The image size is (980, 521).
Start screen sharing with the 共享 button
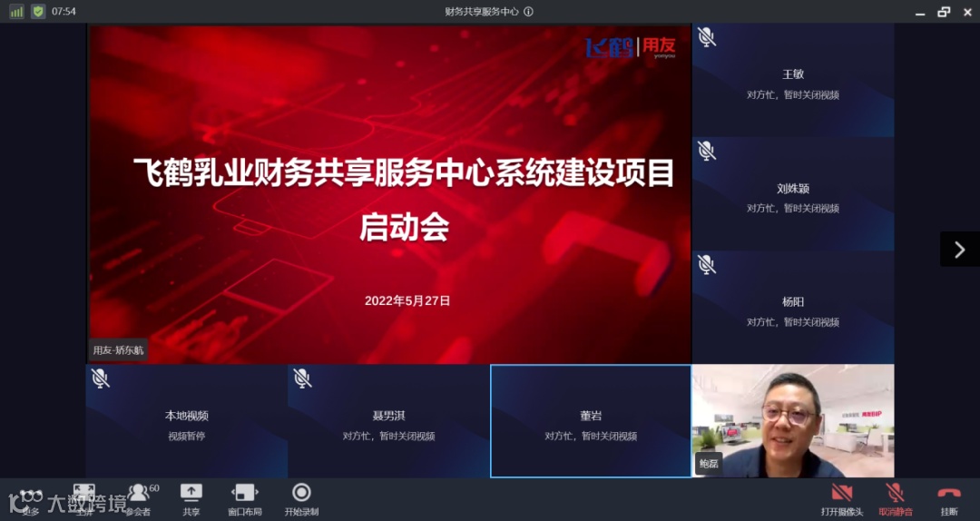pyautogui.click(x=191, y=500)
